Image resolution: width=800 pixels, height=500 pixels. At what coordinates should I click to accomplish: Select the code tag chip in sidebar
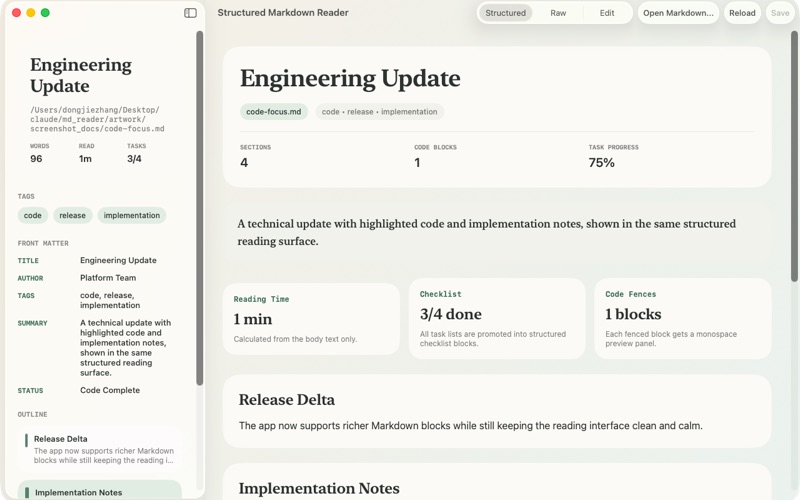tap(33, 215)
